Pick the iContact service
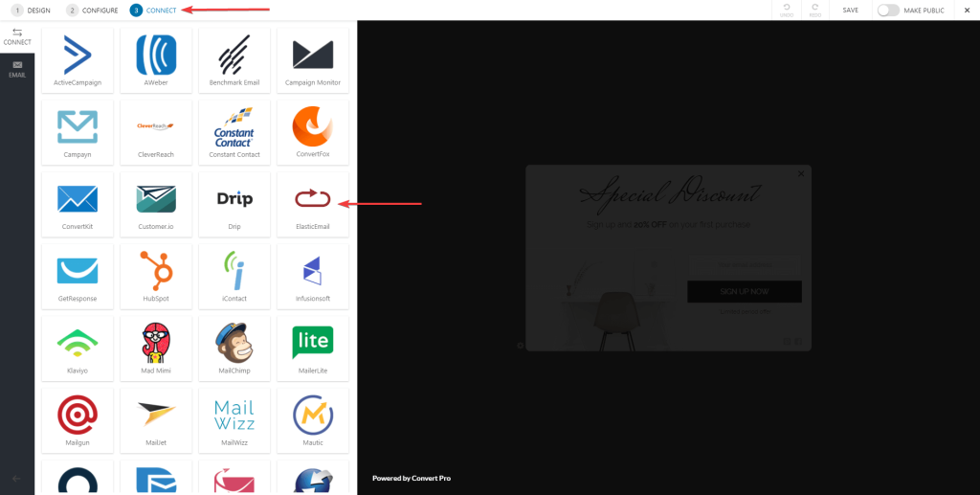 point(234,277)
